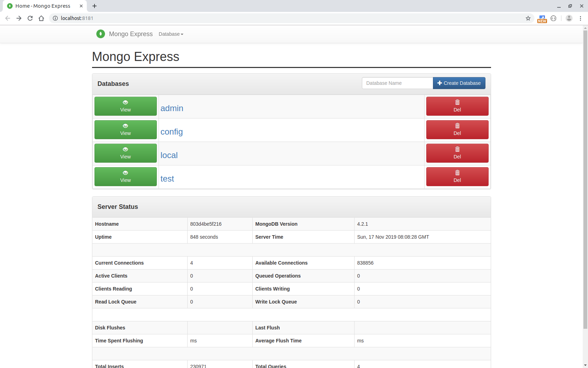This screenshot has width=588, height=368.
Task: Open the browser home page
Action: (x=41, y=18)
